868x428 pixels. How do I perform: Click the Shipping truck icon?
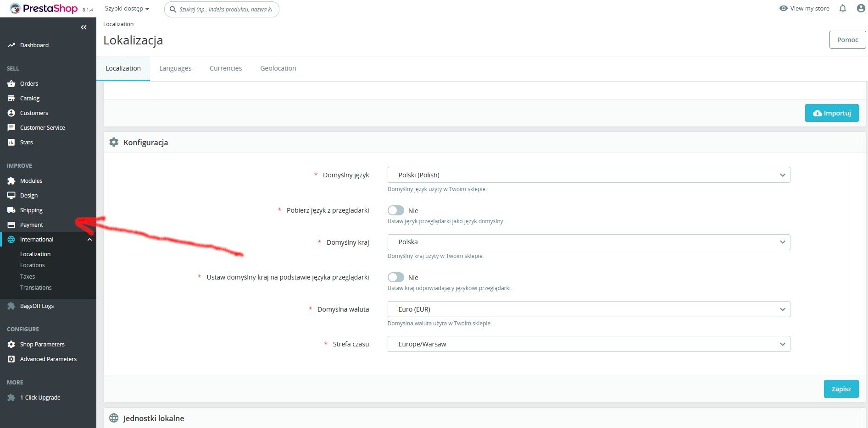coord(11,210)
